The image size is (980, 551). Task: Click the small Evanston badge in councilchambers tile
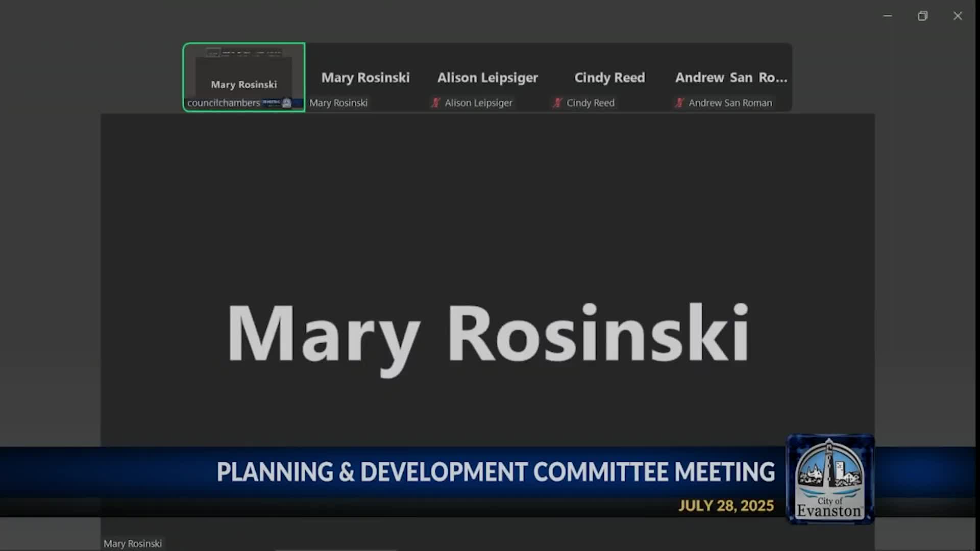(x=287, y=103)
